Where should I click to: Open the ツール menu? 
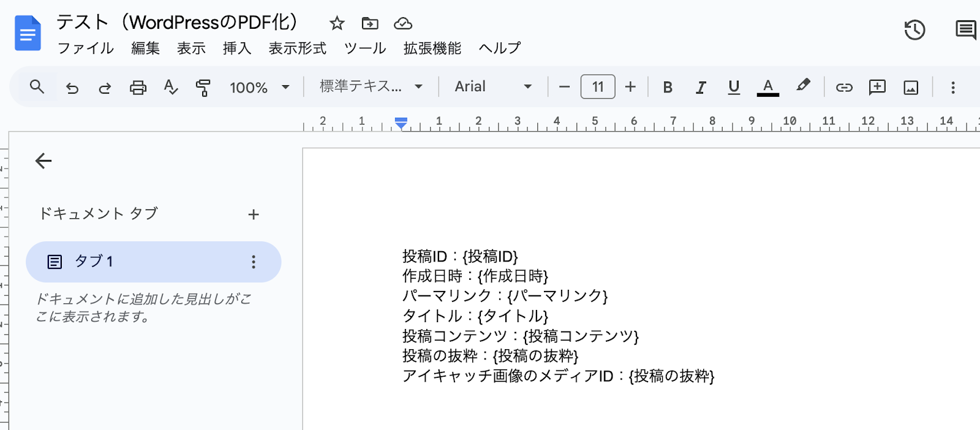pos(365,48)
